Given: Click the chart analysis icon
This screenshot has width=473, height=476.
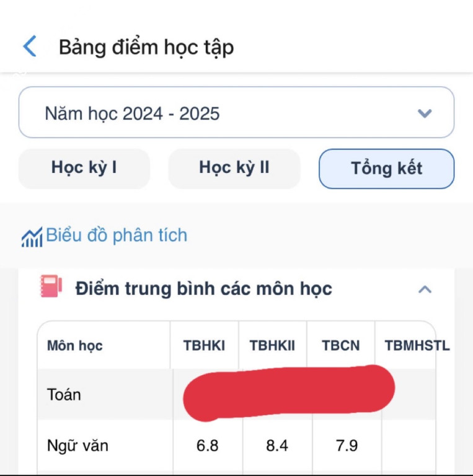Looking at the screenshot, I should (32, 237).
